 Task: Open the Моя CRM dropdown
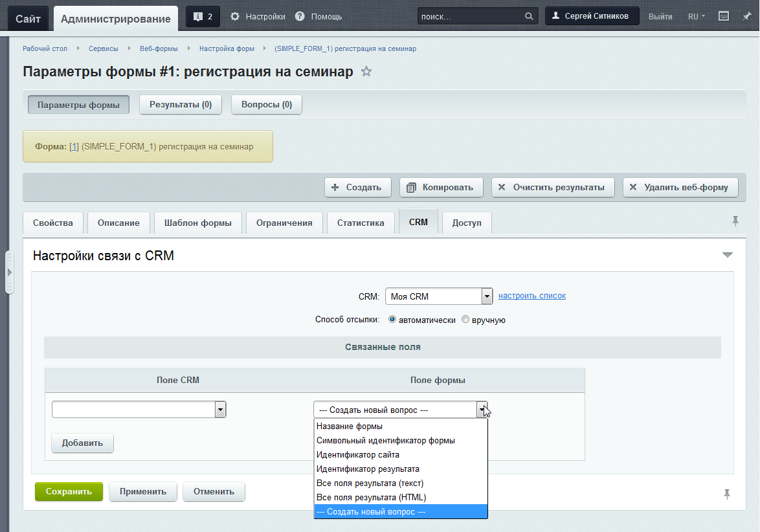[x=487, y=296]
